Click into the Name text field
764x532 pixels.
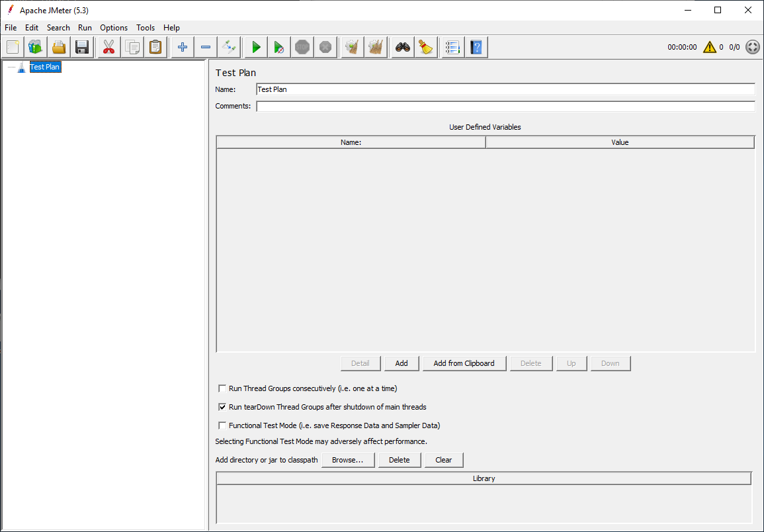506,89
